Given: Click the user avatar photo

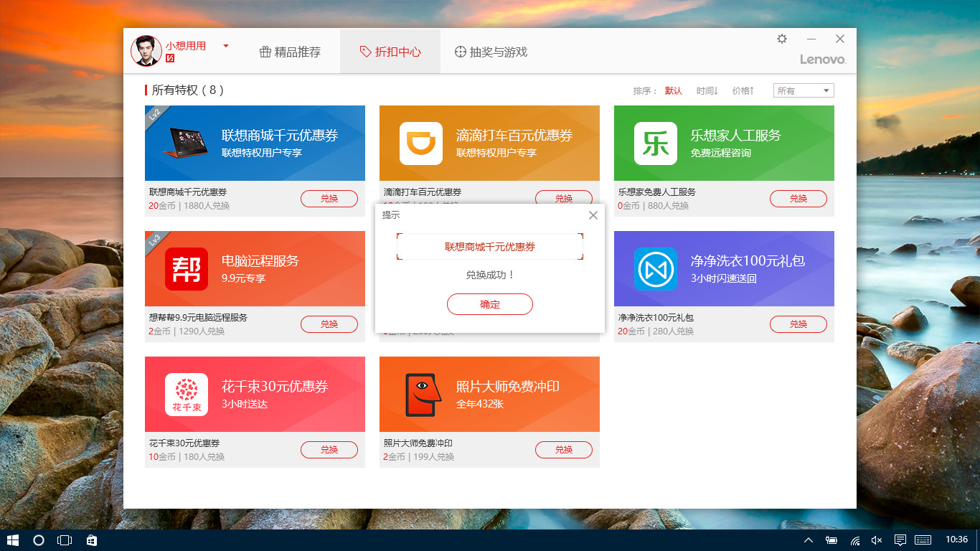Looking at the screenshot, I should coord(146,51).
